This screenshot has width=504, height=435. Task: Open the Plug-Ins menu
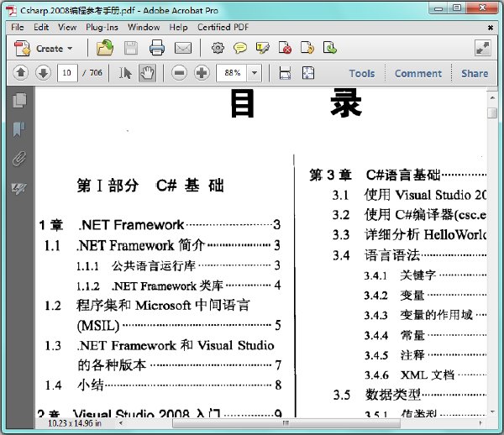click(x=102, y=28)
